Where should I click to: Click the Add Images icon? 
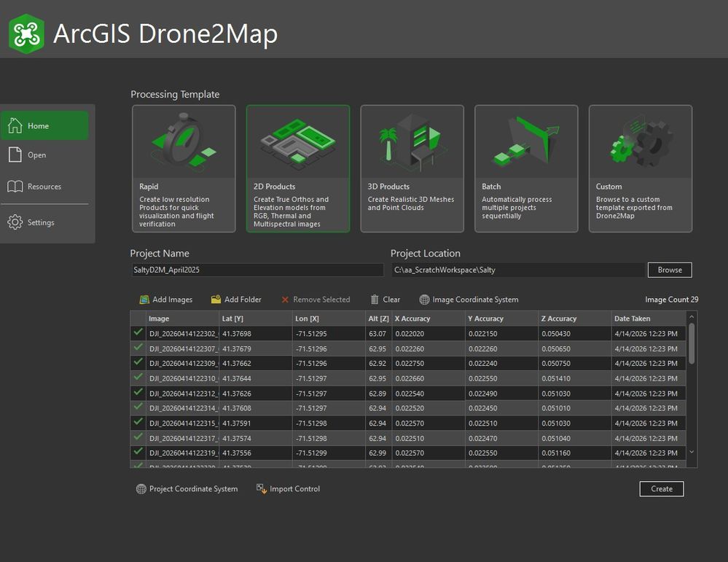point(144,300)
